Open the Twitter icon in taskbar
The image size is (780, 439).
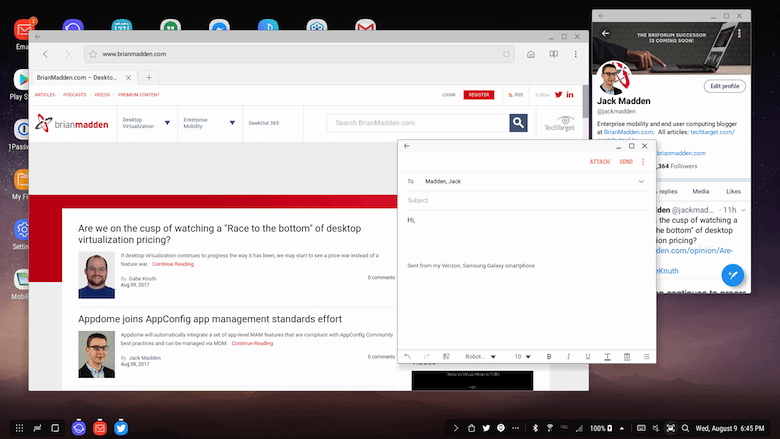[121, 428]
